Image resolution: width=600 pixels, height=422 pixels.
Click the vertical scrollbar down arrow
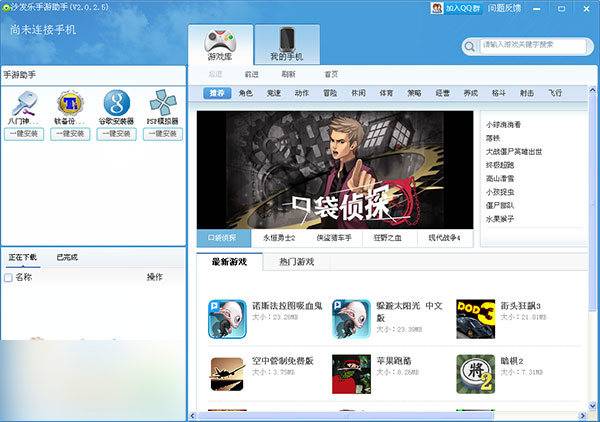[592, 406]
